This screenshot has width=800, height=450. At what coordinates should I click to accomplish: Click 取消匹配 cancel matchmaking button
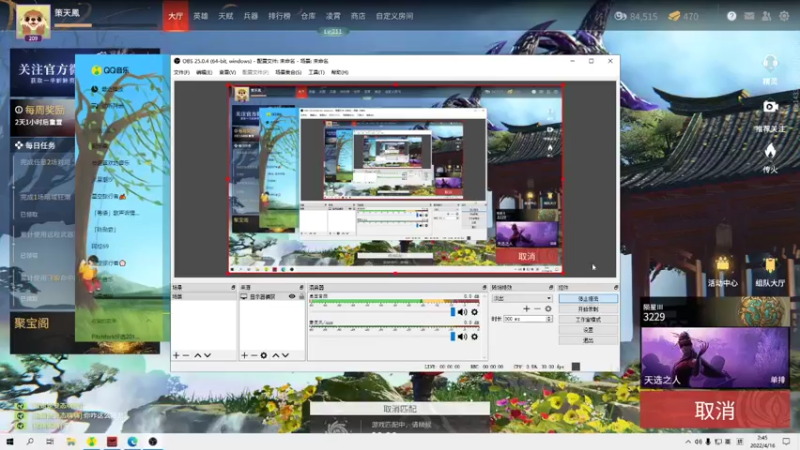tap(399, 409)
